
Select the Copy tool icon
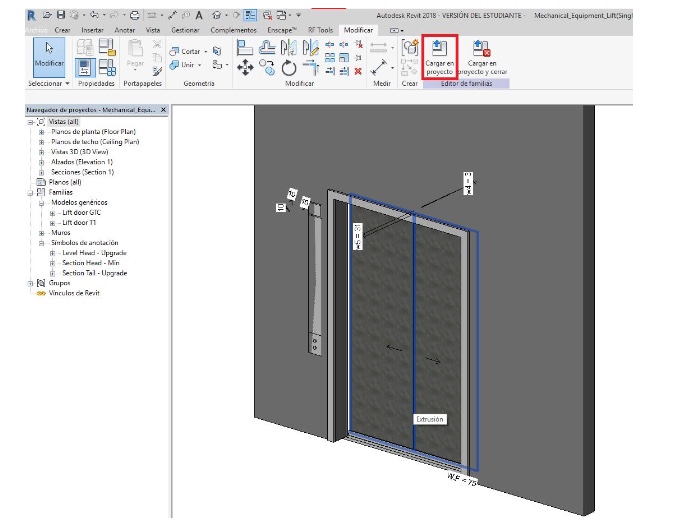[267, 68]
